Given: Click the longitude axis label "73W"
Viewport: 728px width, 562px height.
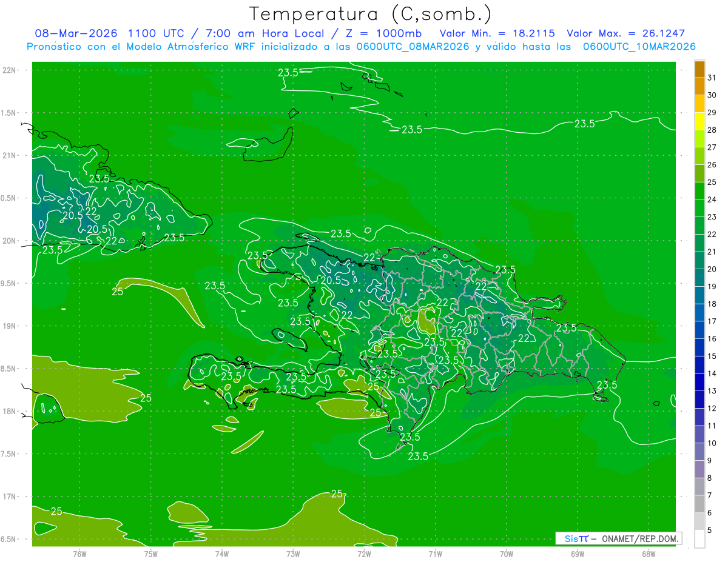Looking at the screenshot, I should click(293, 554).
